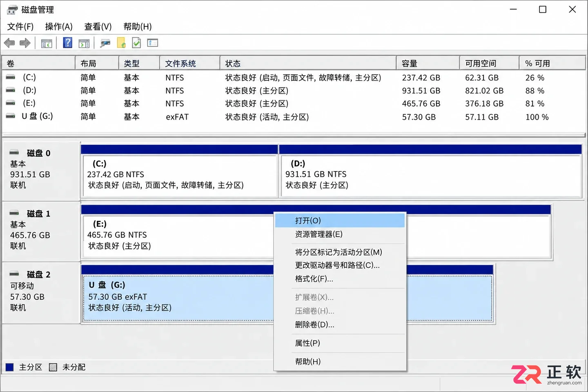
Task: Click the forward arrow toolbar icon
Action: [x=25, y=43]
